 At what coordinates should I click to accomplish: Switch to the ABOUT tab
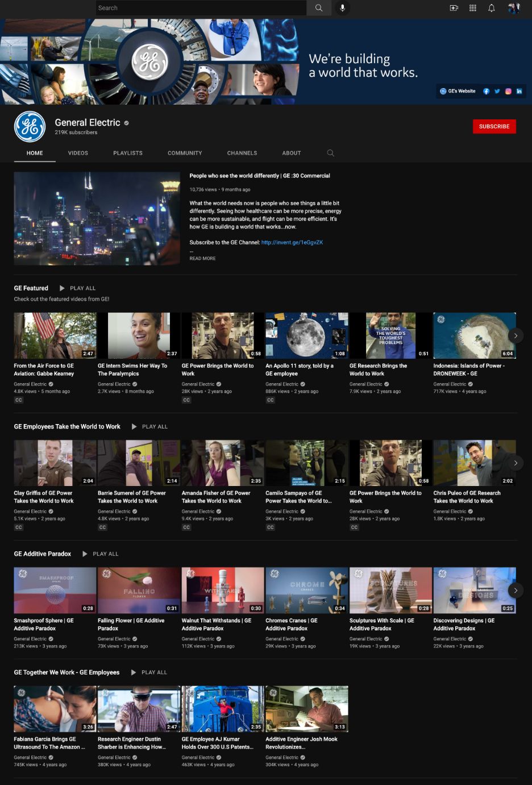[292, 153]
